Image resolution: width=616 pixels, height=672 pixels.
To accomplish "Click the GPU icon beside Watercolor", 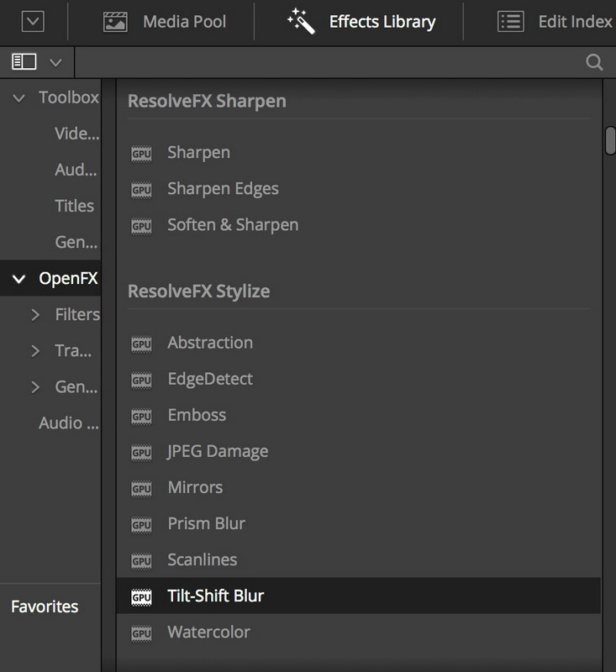I will click(141, 633).
